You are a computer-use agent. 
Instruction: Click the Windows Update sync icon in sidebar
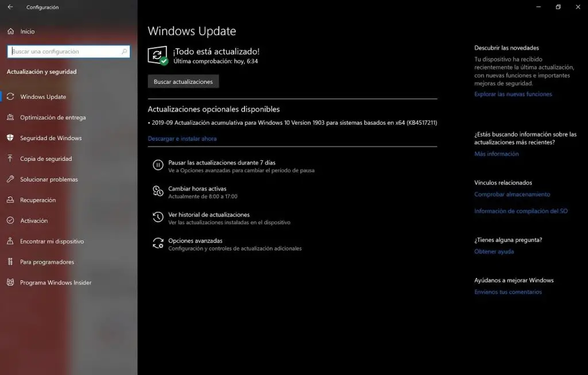tap(10, 96)
